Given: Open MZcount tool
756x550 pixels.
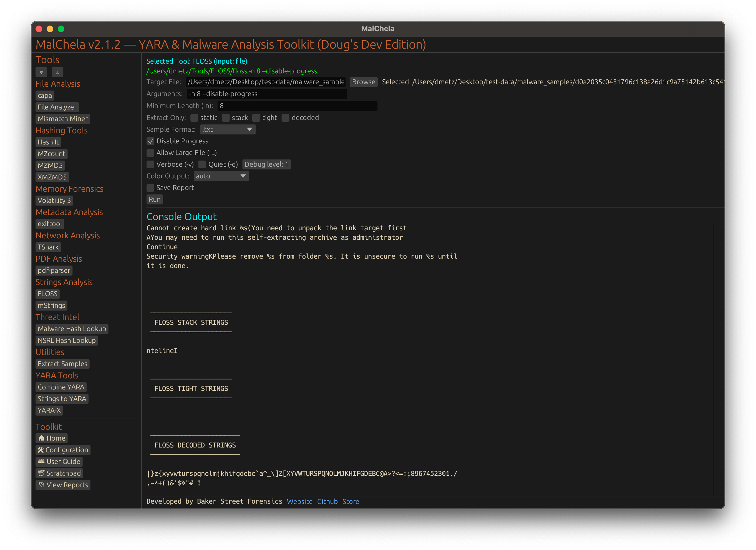Looking at the screenshot, I should [52, 154].
